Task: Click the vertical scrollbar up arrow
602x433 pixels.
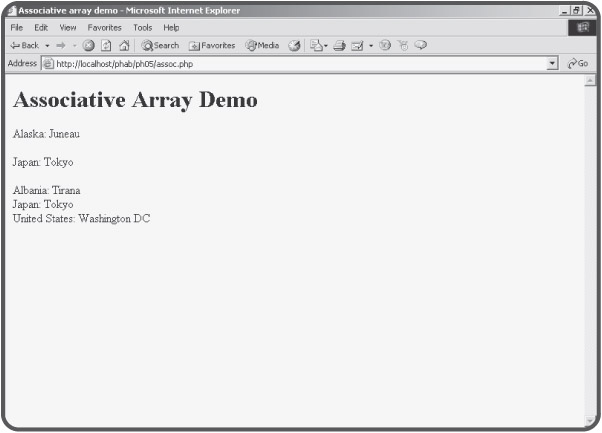Action: (589, 80)
